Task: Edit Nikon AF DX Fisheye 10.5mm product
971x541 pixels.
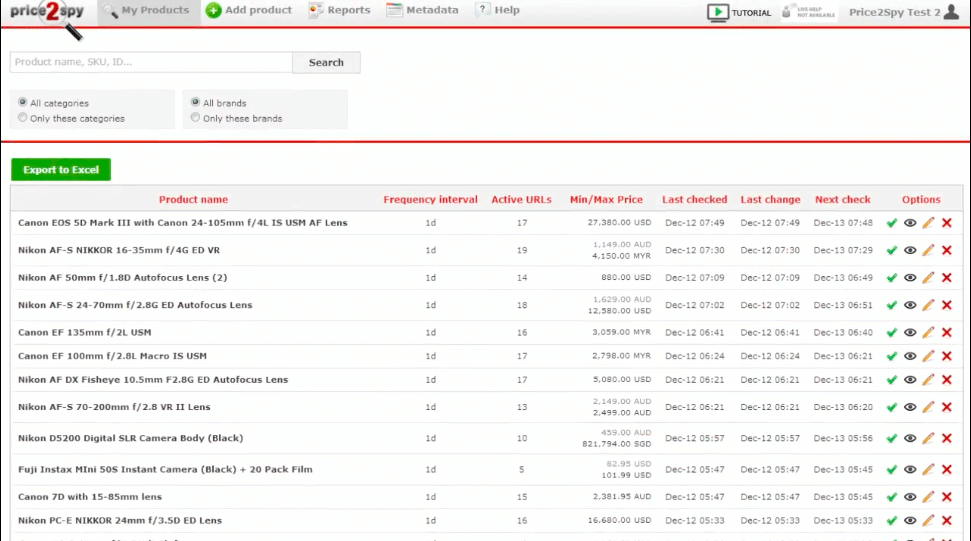Action: 928,379
